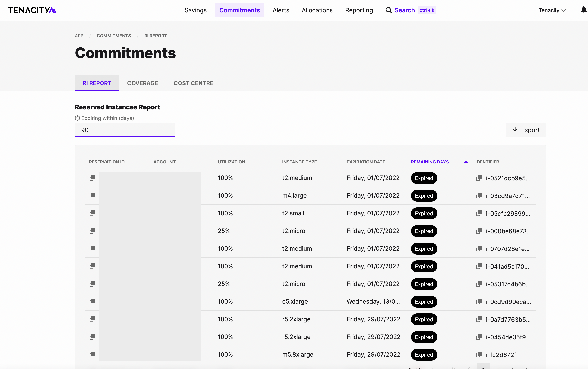Open the Commitments menu item
Screen dimensions: 588x369
240,10
